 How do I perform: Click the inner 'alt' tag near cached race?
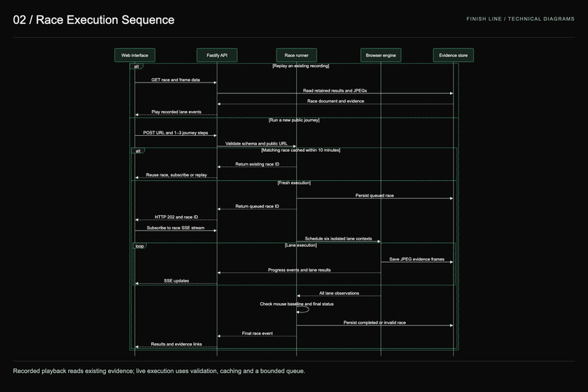click(138, 151)
